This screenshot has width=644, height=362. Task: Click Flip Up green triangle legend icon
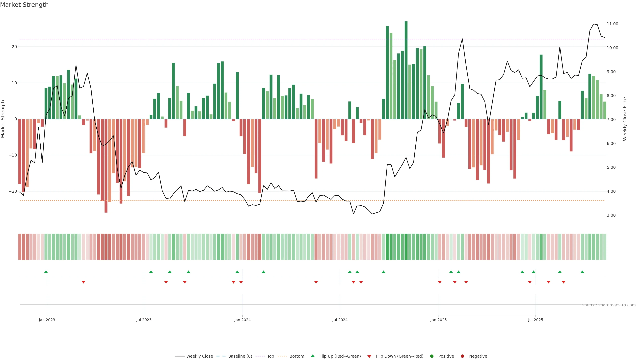(312, 356)
